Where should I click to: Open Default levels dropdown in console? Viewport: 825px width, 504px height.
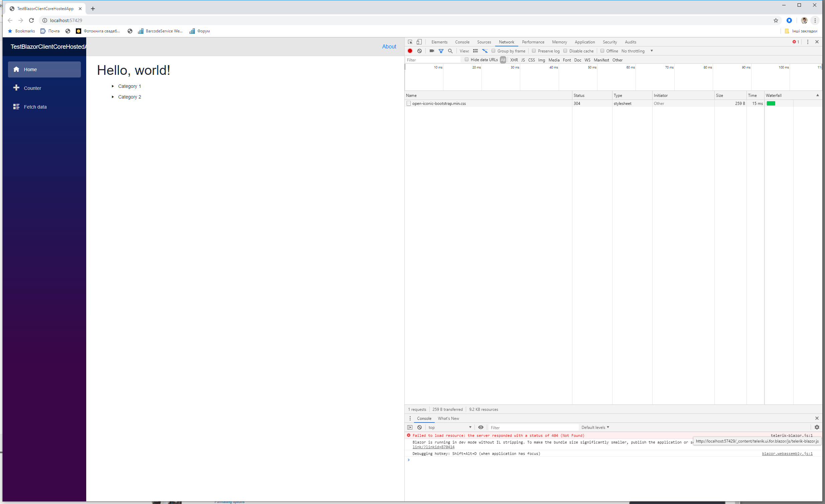595,428
